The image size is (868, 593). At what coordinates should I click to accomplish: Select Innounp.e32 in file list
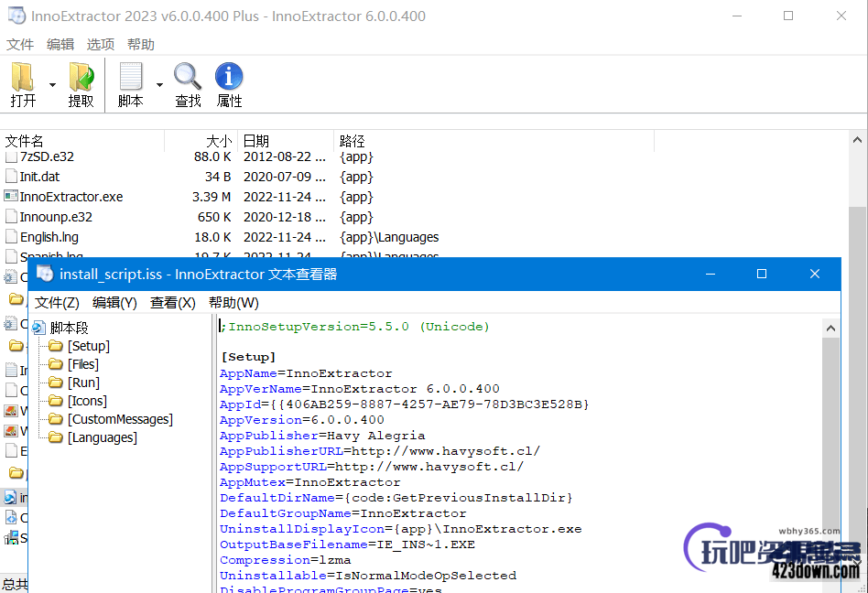pos(56,217)
